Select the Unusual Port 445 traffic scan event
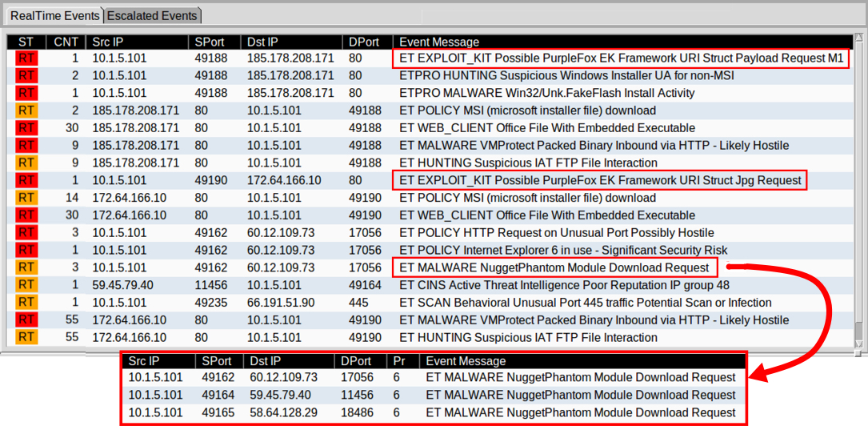868x430 pixels. click(x=430, y=303)
